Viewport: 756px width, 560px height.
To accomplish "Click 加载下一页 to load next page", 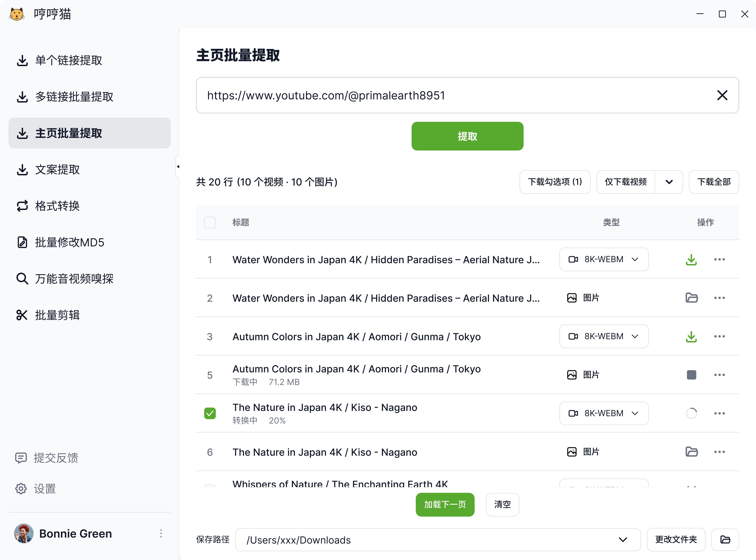I will [445, 504].
